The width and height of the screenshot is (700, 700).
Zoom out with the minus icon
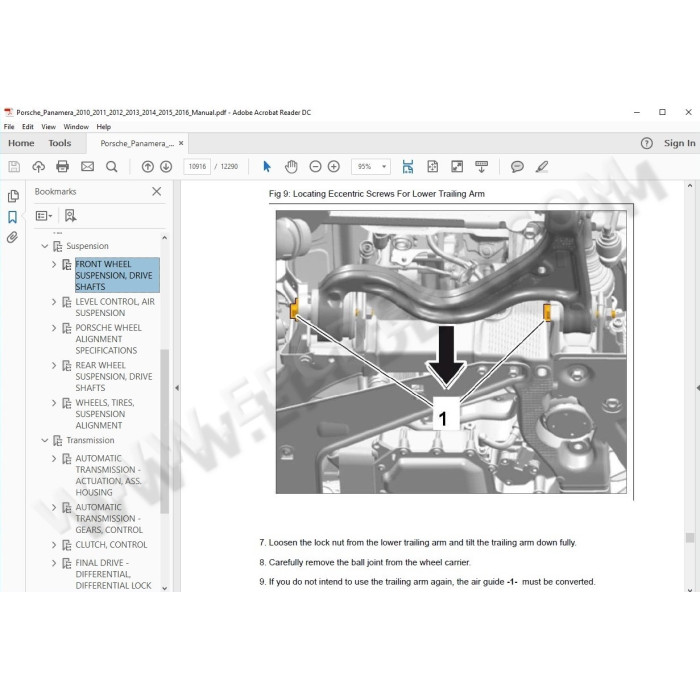tap(315, 167)
